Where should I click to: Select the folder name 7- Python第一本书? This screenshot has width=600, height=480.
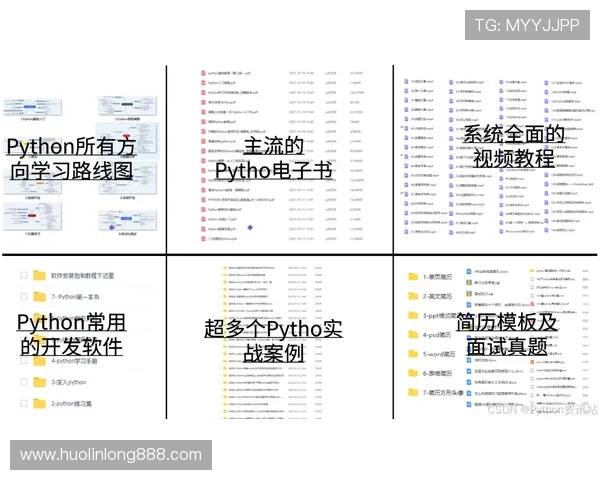click(x=75, y=297)
